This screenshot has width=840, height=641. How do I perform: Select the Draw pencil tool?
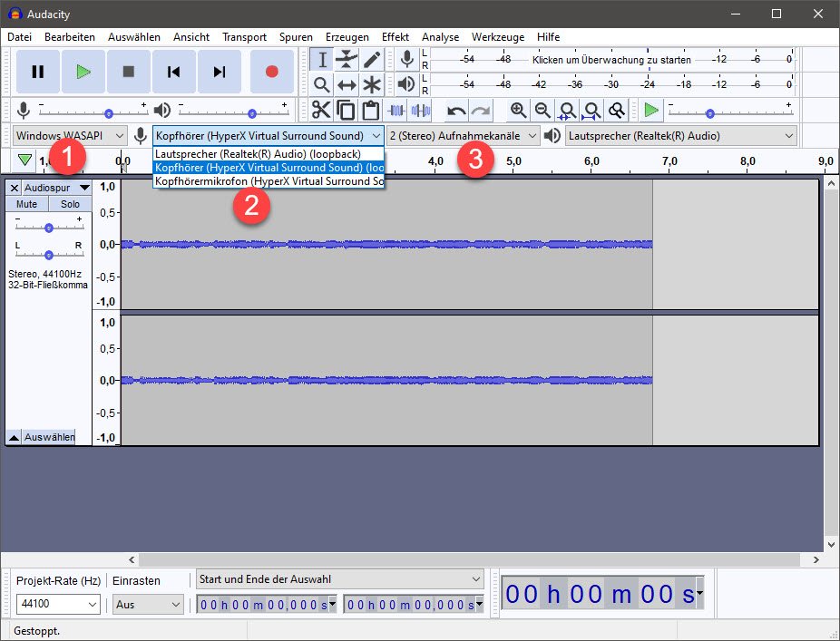point(372,60)
